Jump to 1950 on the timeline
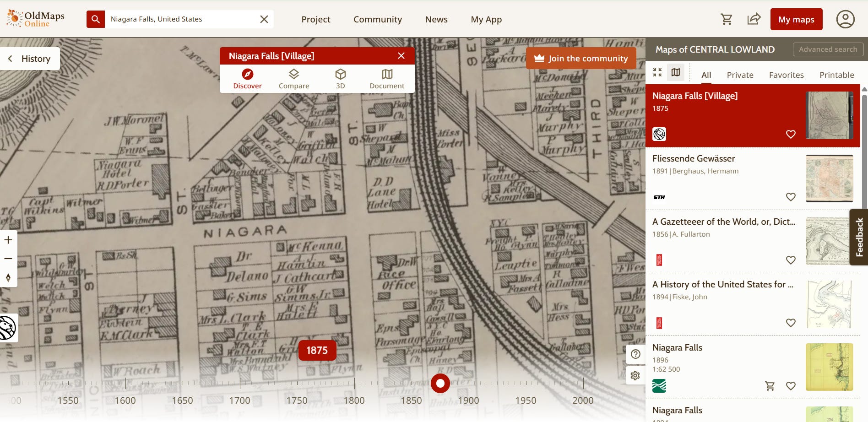868x422 pixels. (x=526, y=400)
